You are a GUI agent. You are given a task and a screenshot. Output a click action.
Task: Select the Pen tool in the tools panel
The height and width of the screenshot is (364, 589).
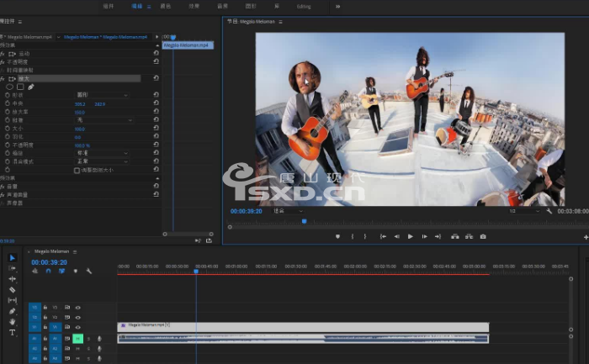click(x=12, y=311)
